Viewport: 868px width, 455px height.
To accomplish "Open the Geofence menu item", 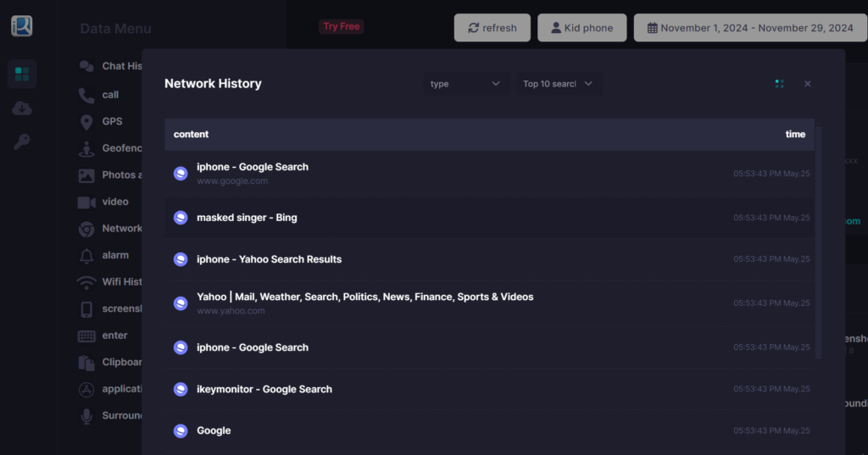I will click(110, 148).
